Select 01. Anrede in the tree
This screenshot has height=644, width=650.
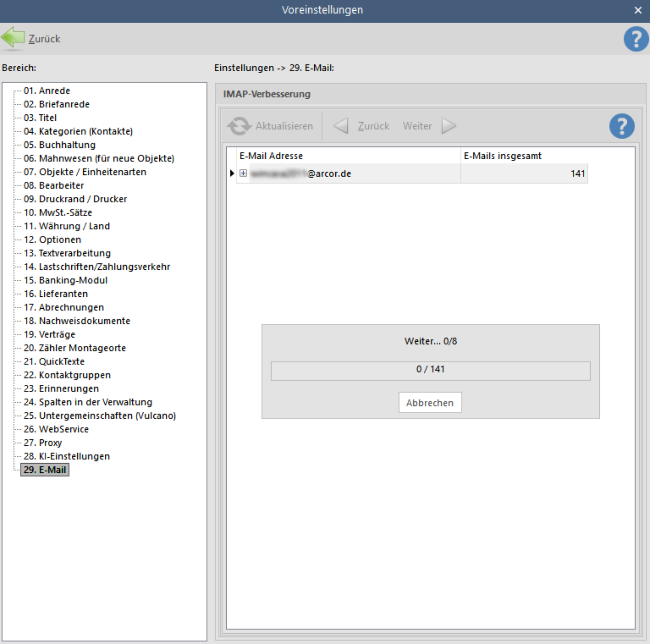click(47, 91)
